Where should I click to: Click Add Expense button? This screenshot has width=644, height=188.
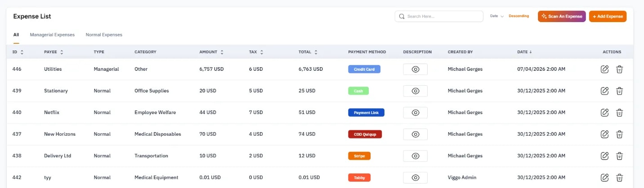(608, 16)
